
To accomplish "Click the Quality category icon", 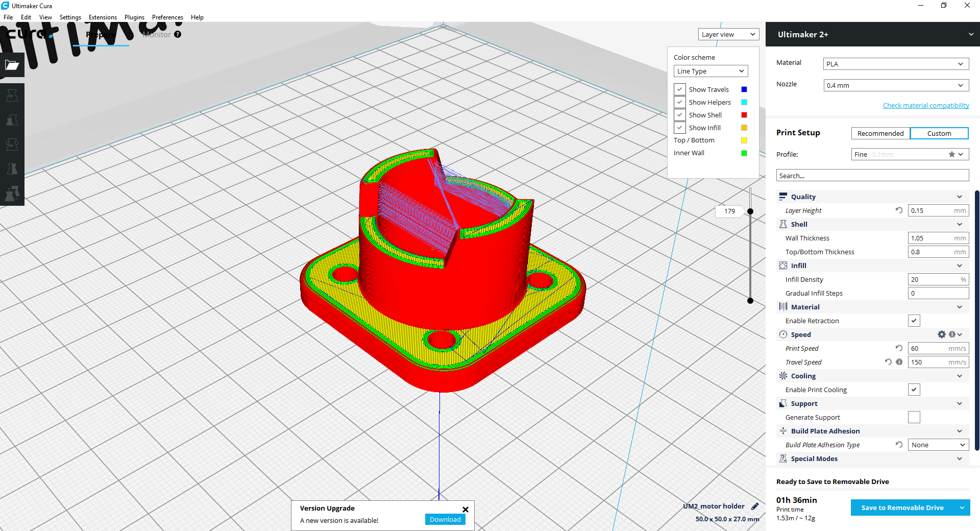I will point(783,197).
